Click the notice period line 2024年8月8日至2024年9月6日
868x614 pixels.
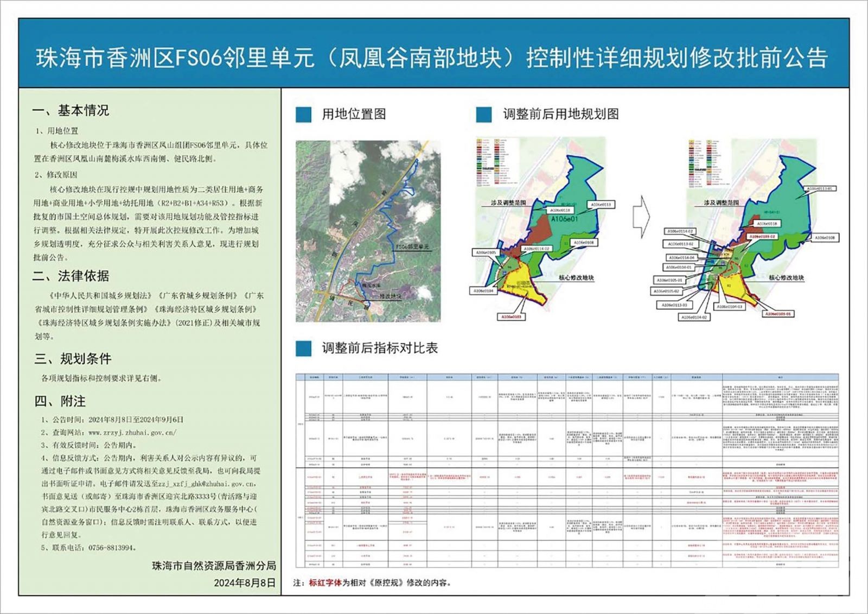point(112,420)
